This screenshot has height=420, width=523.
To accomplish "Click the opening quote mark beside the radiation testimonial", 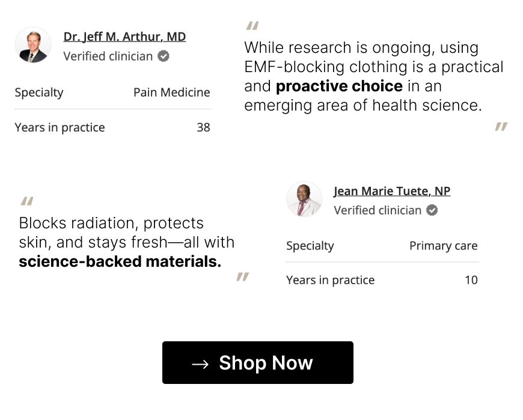I will pos(26,202).
